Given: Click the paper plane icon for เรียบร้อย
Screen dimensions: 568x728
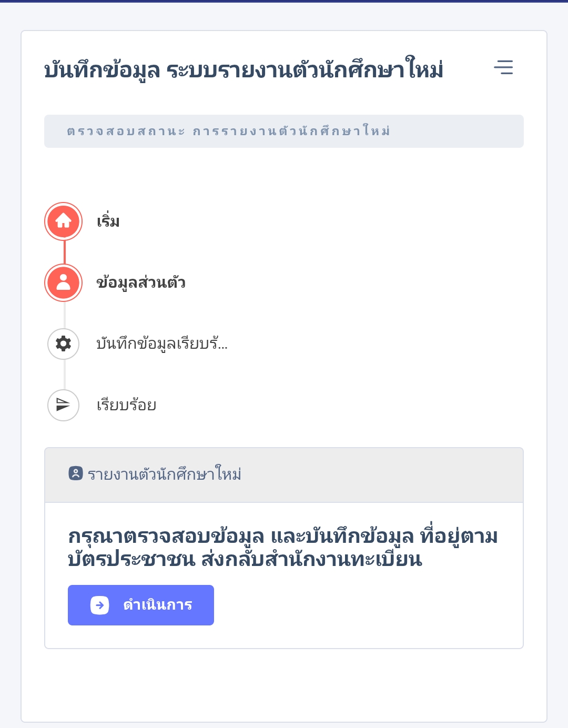Looking at the screenshot, I should pyautogui.click(x=64, y=405).
